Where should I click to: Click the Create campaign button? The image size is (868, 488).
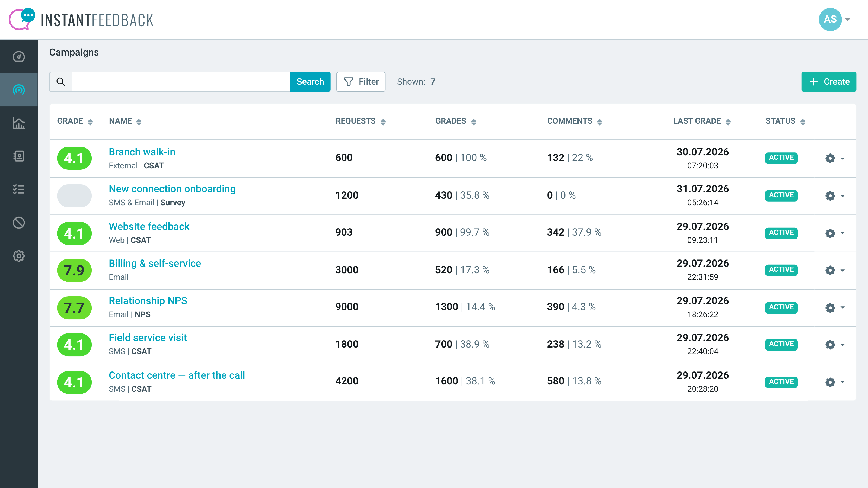(829, 82)
